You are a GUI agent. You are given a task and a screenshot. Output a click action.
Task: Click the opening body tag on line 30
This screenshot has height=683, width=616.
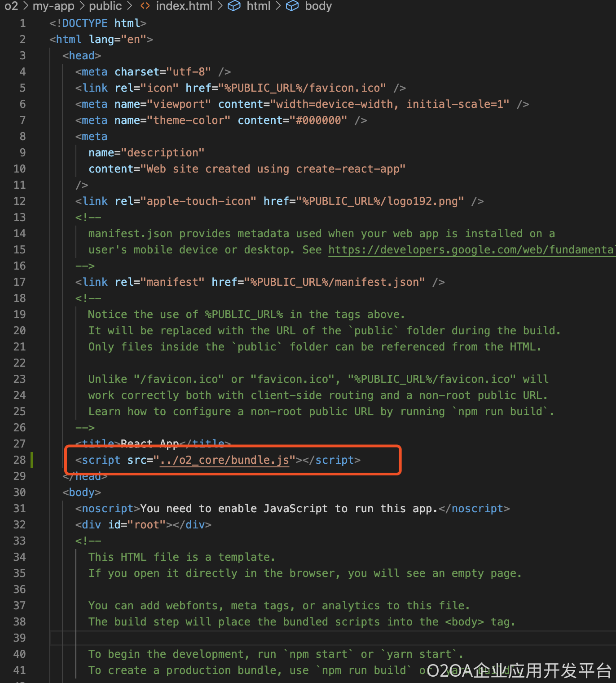pyautogui.click(x=82, y=492)
